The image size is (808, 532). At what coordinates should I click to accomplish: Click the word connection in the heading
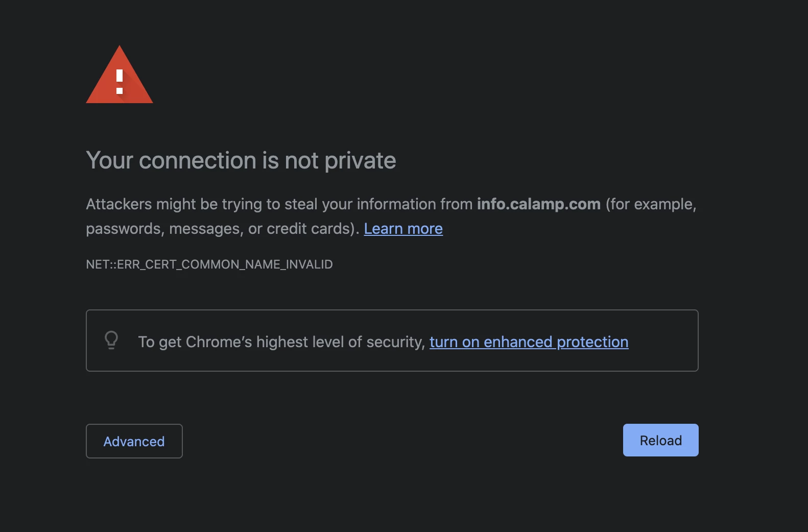click(197, 160)
